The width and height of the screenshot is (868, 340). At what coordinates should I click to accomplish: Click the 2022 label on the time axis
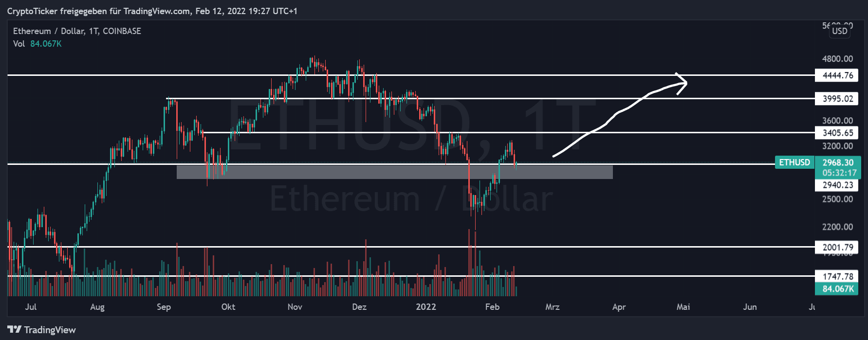tap(426, 307)
